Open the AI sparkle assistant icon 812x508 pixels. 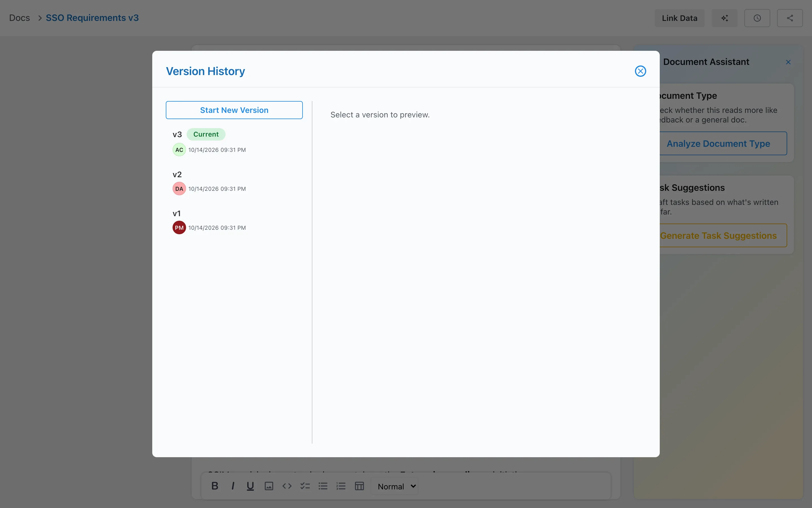(x=725, y=18)
